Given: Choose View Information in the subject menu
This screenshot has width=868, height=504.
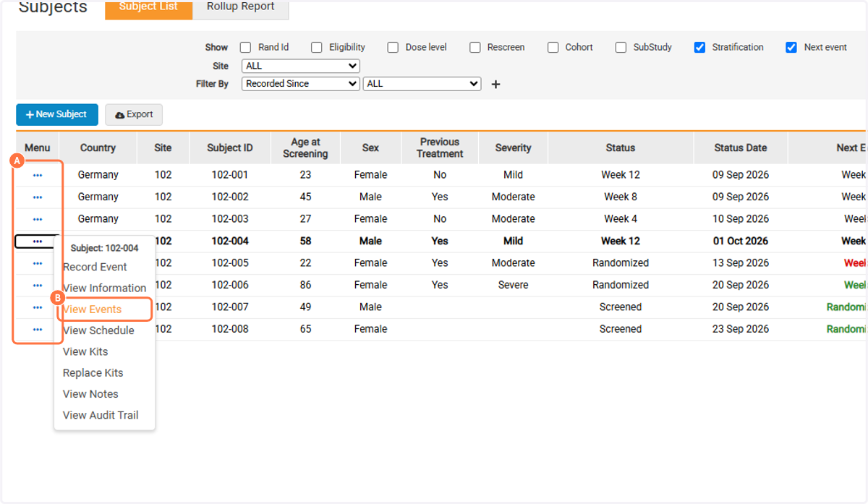Looking at the screenshot, I should [104, 288].
